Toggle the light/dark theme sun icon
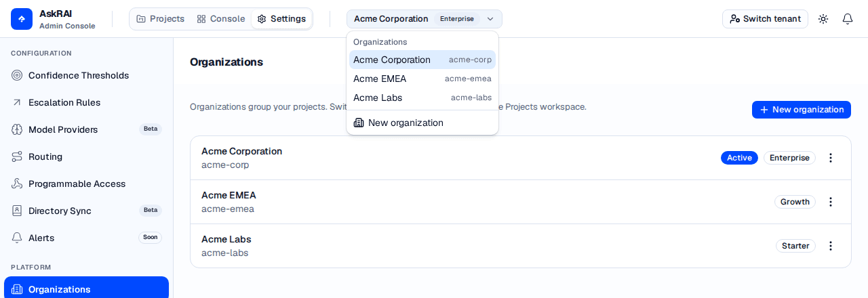Viewport: 868px width, 298px height. [823, 19]
